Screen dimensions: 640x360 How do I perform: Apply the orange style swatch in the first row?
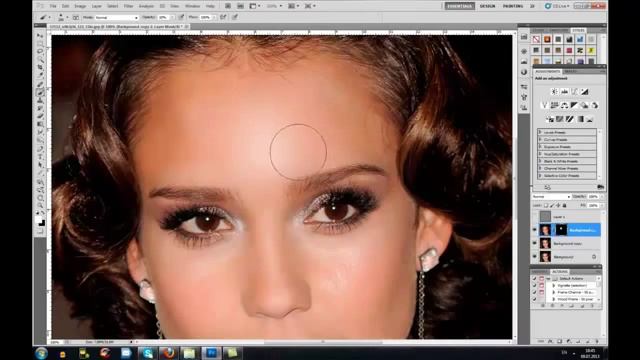pos(547,39)
